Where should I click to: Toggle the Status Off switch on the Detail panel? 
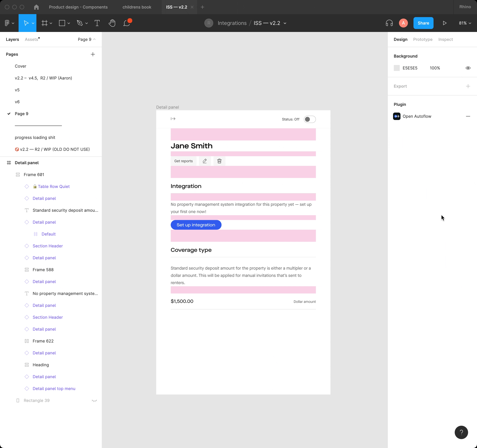[309, 119]
